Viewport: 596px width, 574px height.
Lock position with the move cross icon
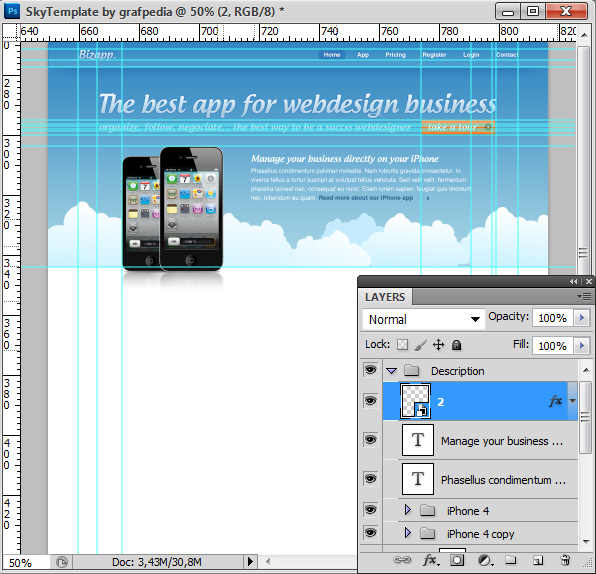(x=438, y=345)
